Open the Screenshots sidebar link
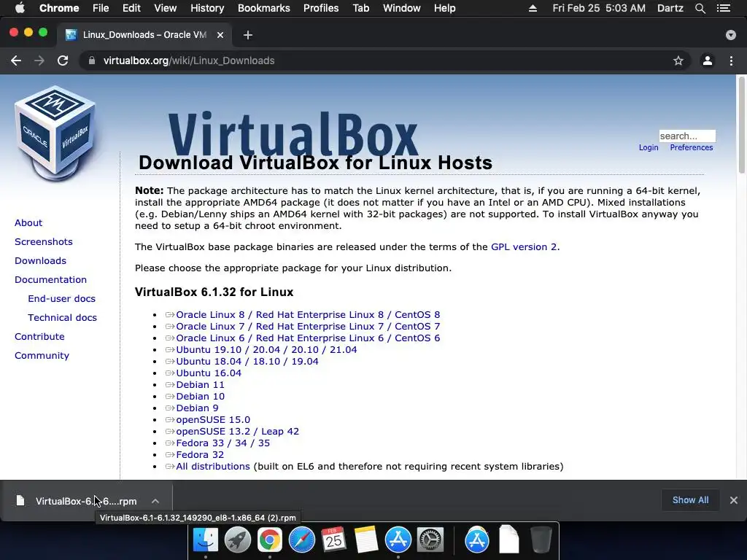747x560 pixels. tap(43, 241)
